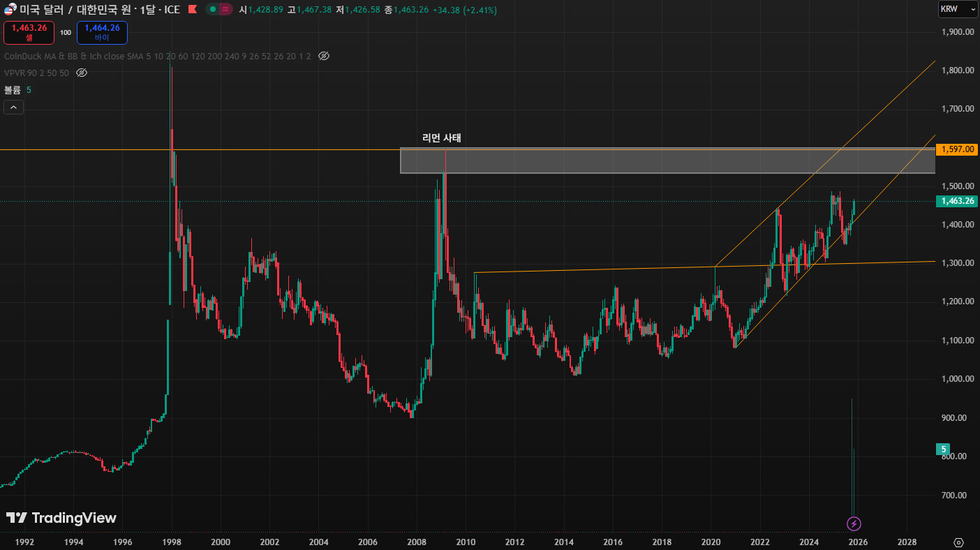Click the 1,000.00 price scale label
The height and width of the screenshot is (550, 980).
point(957,379)
